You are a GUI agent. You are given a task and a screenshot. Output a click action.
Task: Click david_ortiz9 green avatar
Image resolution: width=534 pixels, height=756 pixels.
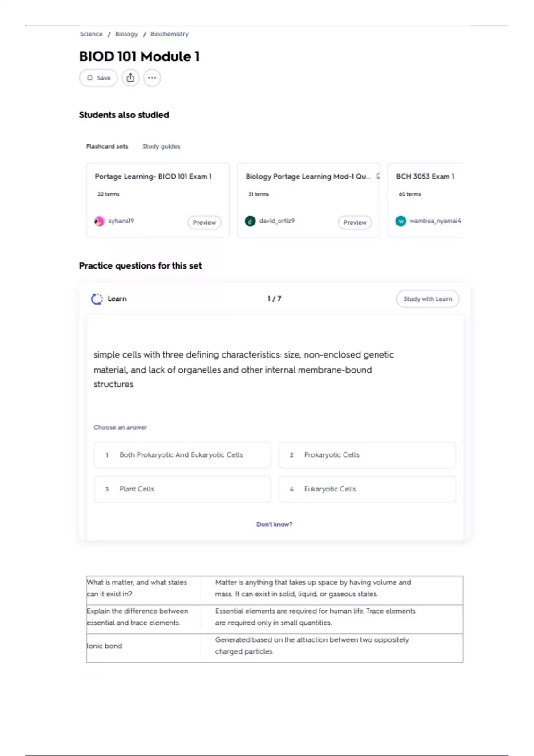coord(250,221)
